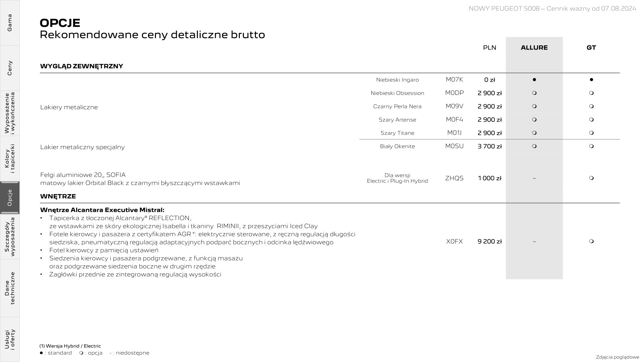Click the 9 200 zł price

(490, 241)
